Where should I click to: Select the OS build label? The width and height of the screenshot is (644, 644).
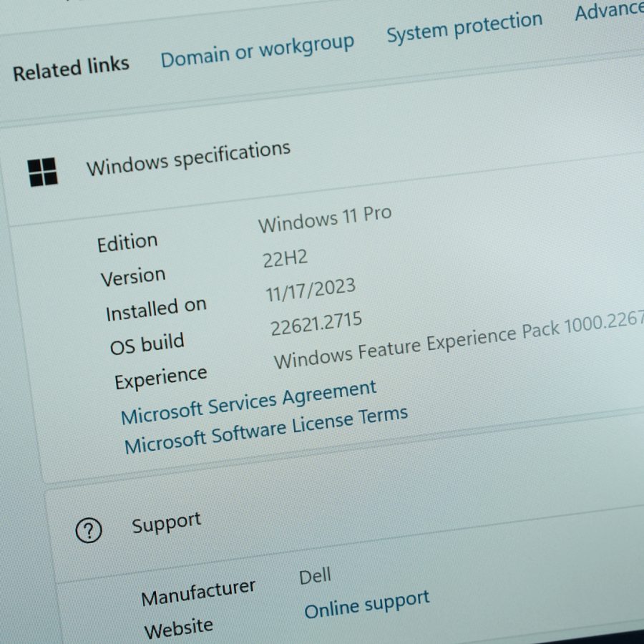[x=147, y=343]
